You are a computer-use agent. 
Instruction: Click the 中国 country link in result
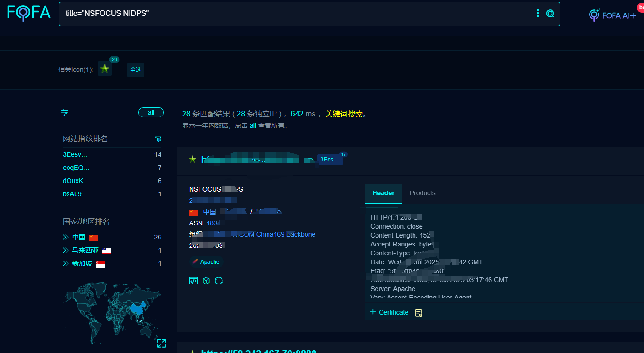coord(209,212)
